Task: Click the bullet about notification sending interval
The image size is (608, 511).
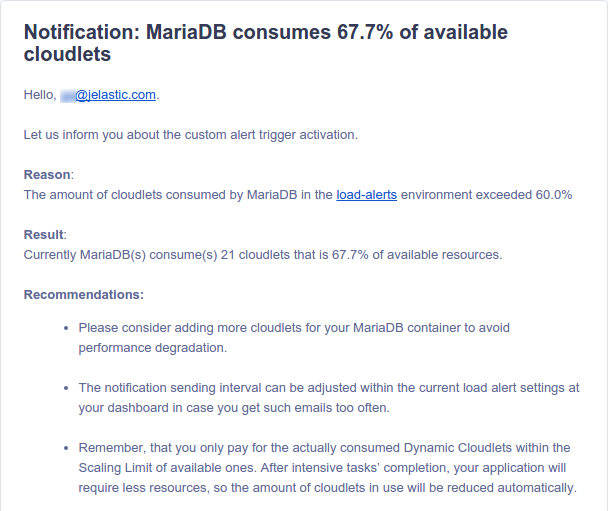Action: [x=329, y=398]
